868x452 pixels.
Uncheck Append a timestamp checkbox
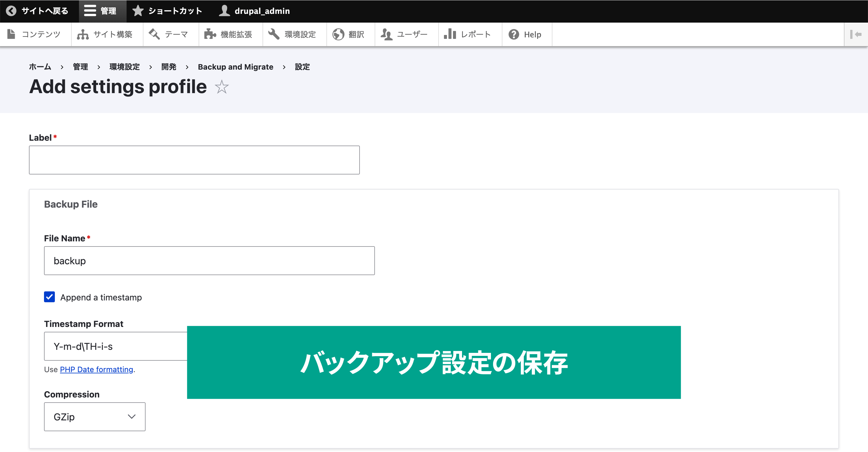[x=49, y=297]
